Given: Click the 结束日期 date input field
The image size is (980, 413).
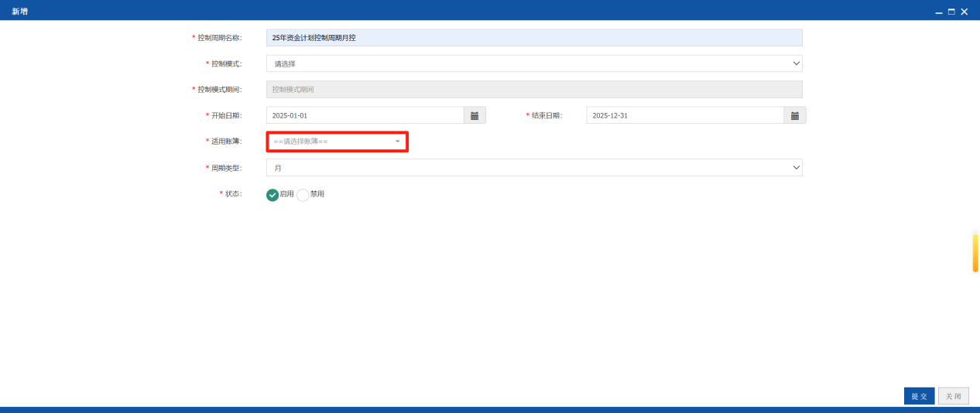Looking at the screenshot, I should coord(685,115).
